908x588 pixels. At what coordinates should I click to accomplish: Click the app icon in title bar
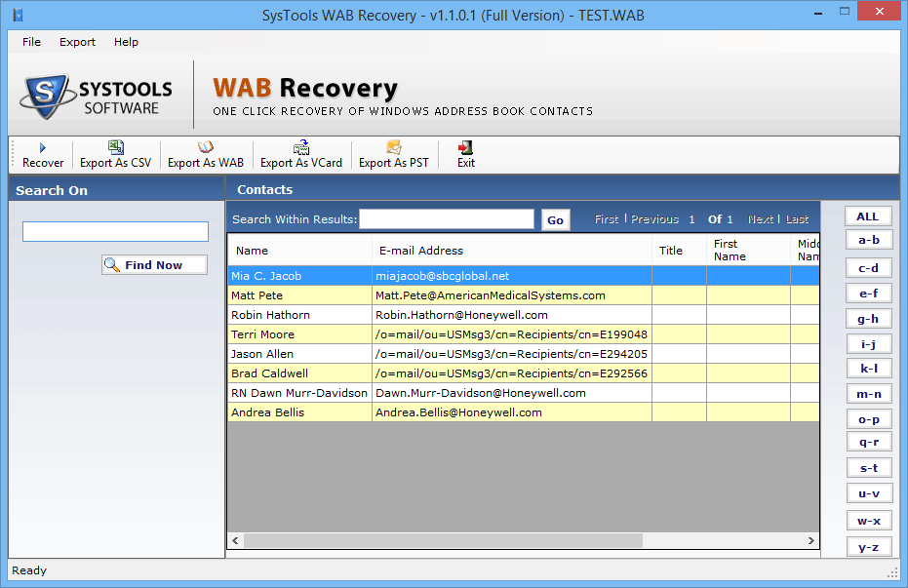tap(18, 15)
